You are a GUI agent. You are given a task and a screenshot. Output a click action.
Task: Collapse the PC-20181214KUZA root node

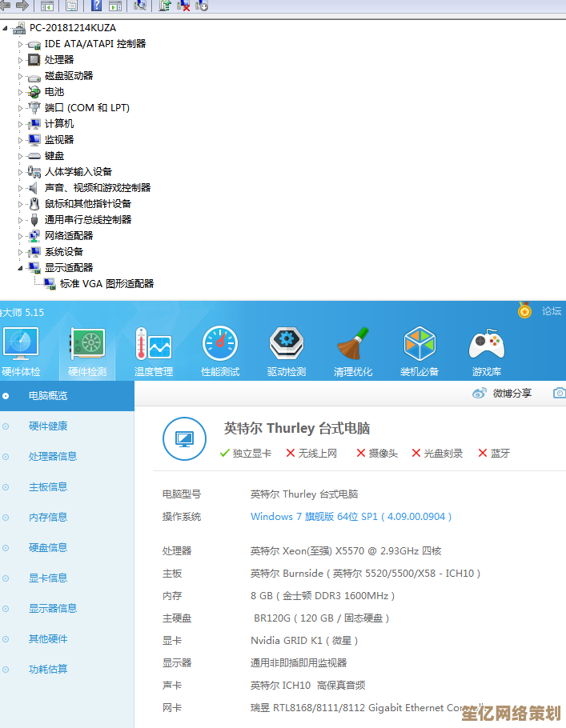coord(5,28)
